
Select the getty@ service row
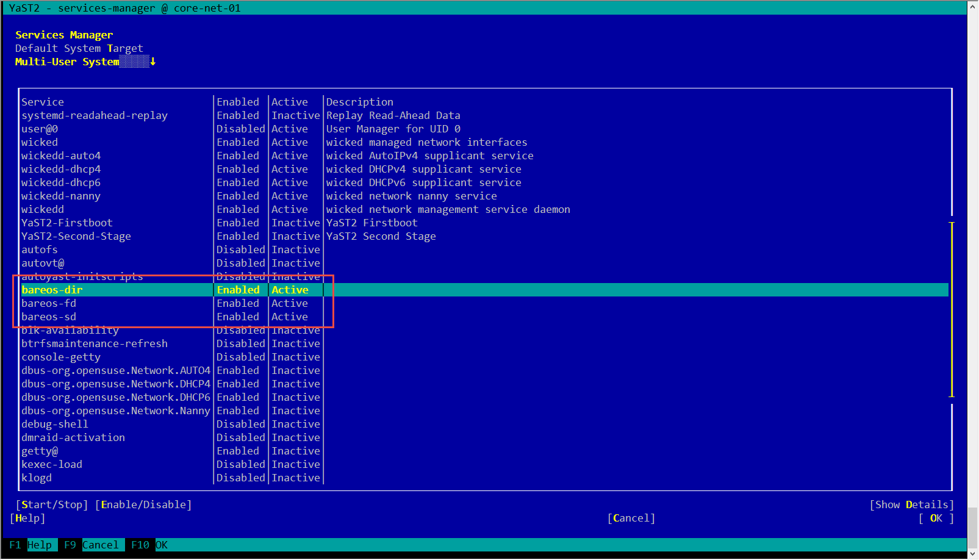[x=485, y=451]
